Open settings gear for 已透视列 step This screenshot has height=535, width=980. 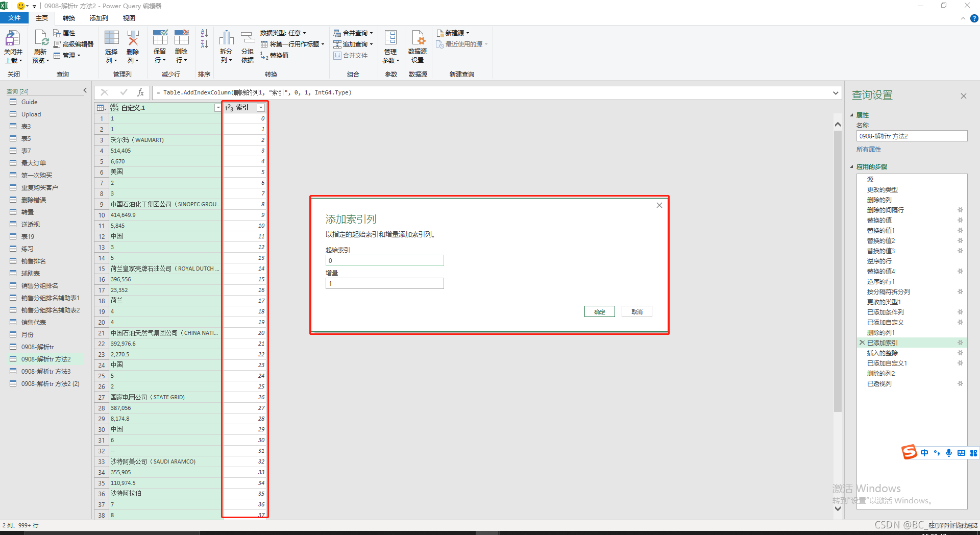960,383
